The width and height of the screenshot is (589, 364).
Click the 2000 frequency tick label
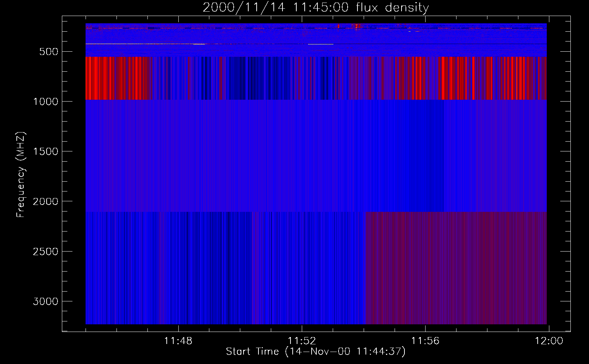[46, 201]
